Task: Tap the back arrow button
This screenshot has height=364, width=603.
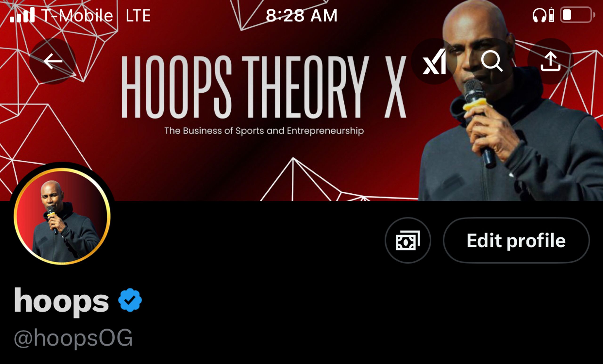Action: [52, 61]
